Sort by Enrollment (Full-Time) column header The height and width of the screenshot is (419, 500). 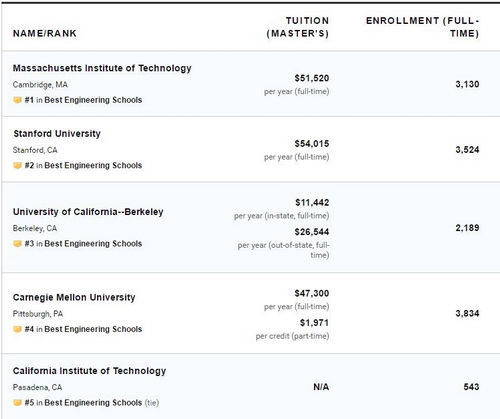coord(423,27)
